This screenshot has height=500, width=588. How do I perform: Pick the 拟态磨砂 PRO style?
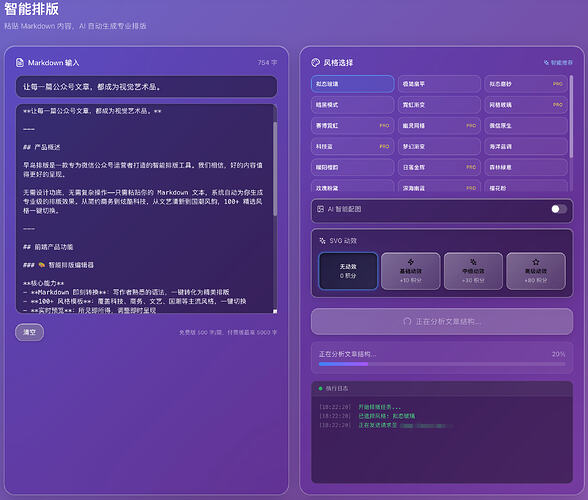point(526,84)
